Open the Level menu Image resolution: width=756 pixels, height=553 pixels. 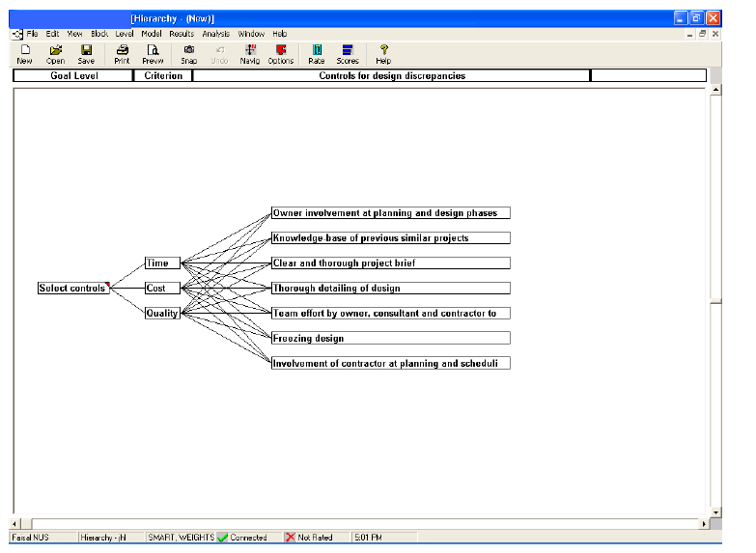[125, 34]
